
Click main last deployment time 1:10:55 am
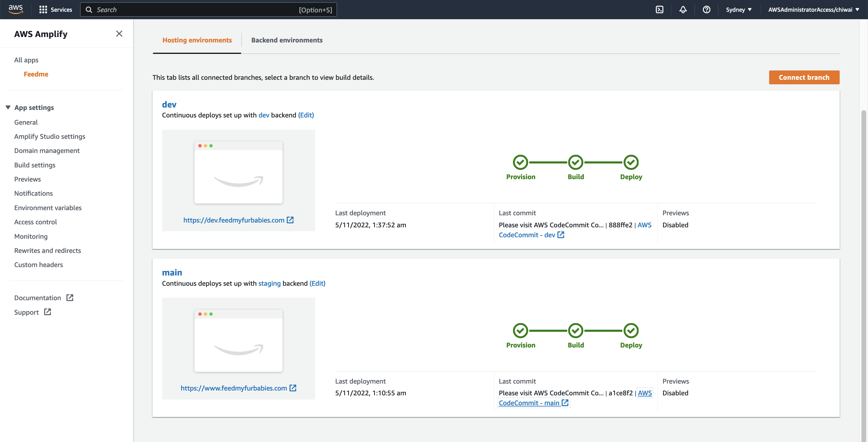[x=389, y=393]
